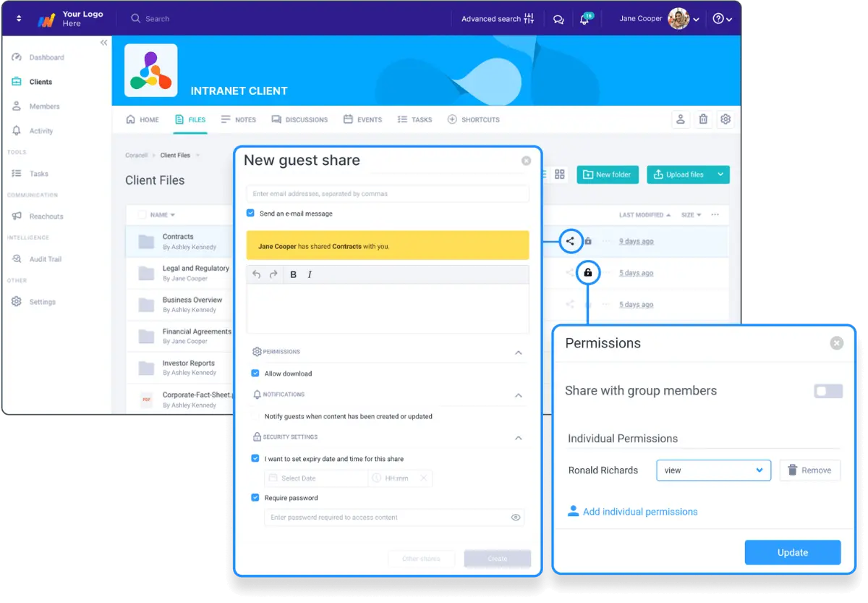The height and width of the screenshot is (603, 868).
Task: Click the Create button in guest share dialog
Action: tap(498, 559)
